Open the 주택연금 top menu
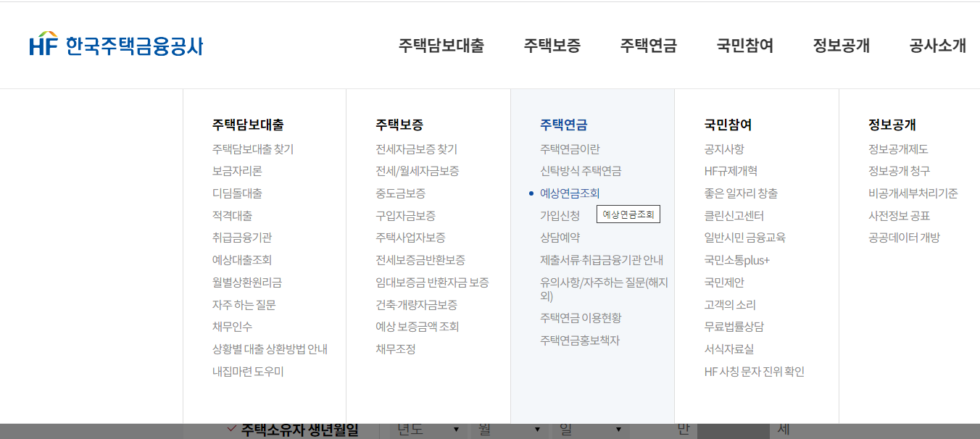This screenshot has width=980, height=439. pyautogui.click(x=649, y=46)
